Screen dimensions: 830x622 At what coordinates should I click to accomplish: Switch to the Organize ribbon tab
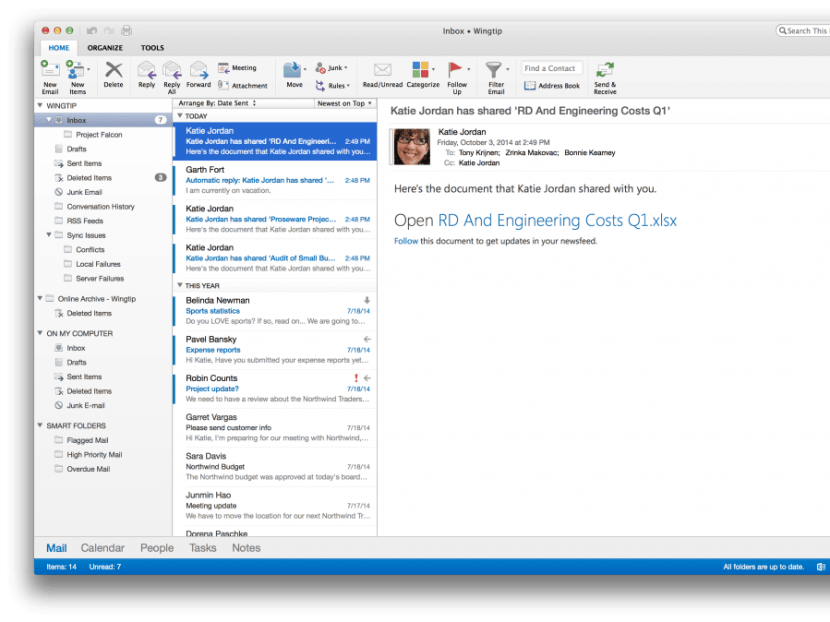click(x=104, y=47)
